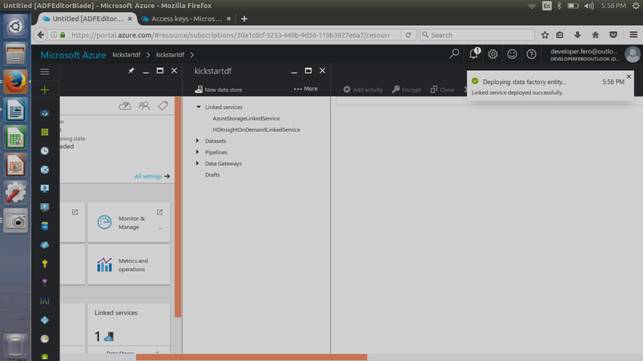Reload the page with refresh icon
Image resolution: width=643 pixels, height=361 pixels.
click(x=408, y=35)
